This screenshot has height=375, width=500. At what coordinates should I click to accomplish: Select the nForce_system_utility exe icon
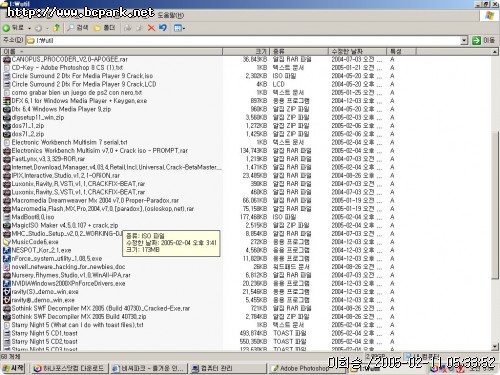point(6,259)
